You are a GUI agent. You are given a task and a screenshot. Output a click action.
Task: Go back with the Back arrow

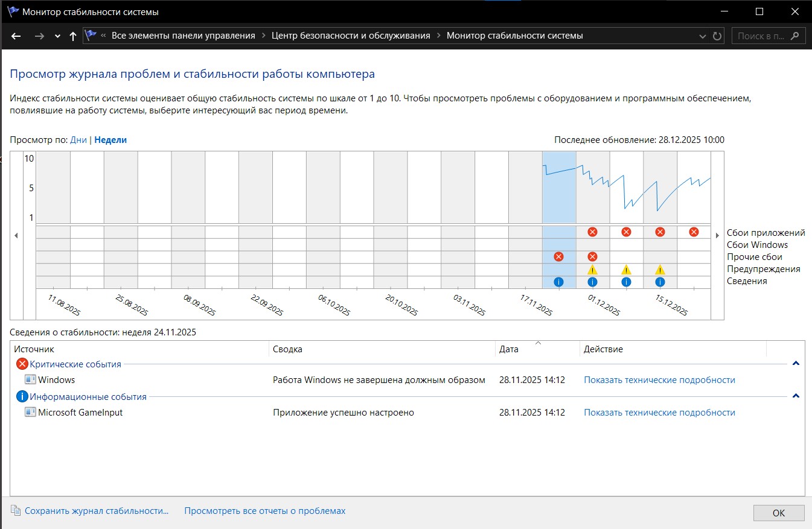pyautogui.click(x=16, y=36)
